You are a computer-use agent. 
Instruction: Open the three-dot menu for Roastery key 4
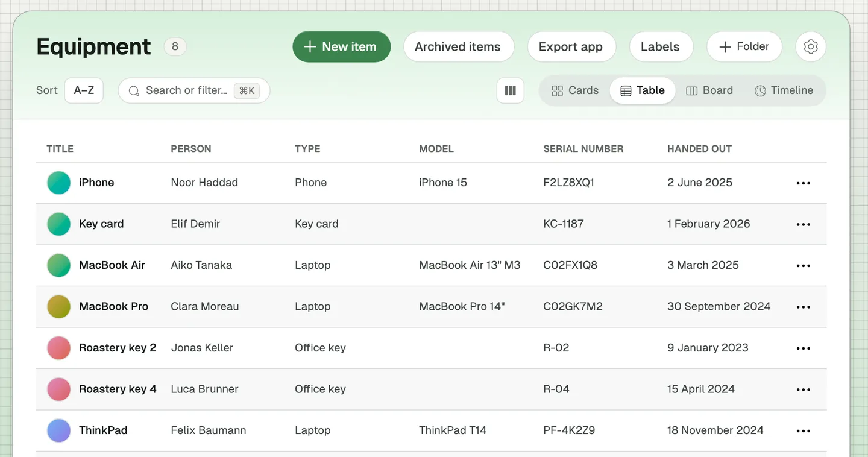pyautogui.click(x=804, y=389)
